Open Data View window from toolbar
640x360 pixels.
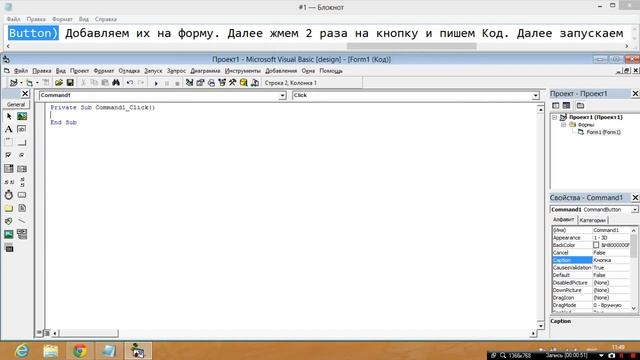[x=244, y=83]
